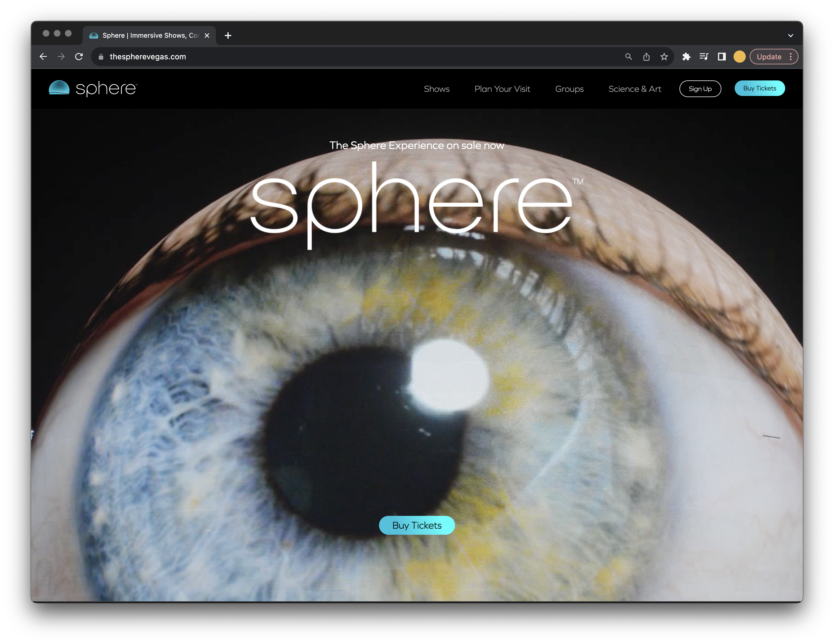
Task: Open a new tab with the plus
Action: point(228,36)
